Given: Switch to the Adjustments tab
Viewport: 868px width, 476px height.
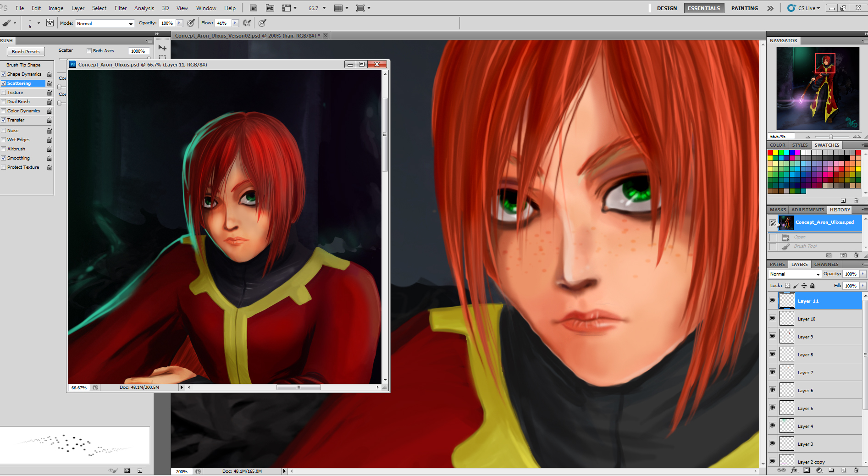Looking at the screenshot, I should click(x=807, y=210).
